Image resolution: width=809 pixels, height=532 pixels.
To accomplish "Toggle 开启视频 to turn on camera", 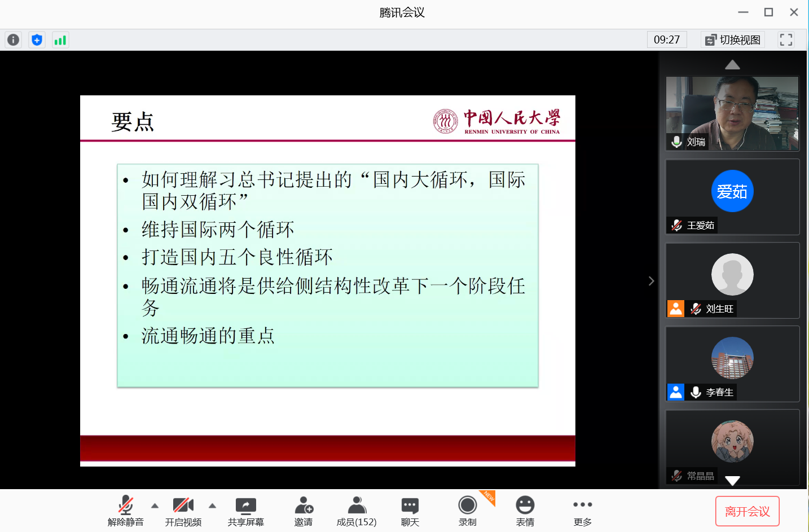I will (x=183, y=511).
